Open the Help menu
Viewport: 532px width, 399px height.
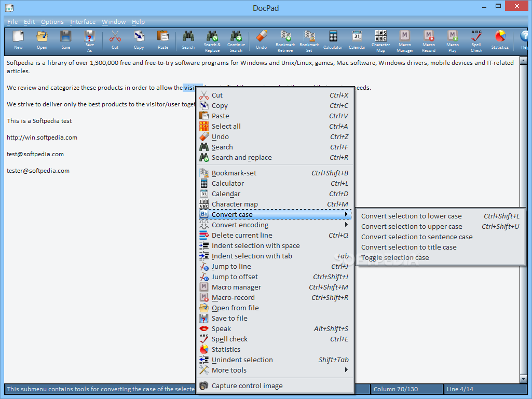tap(138, 22)
